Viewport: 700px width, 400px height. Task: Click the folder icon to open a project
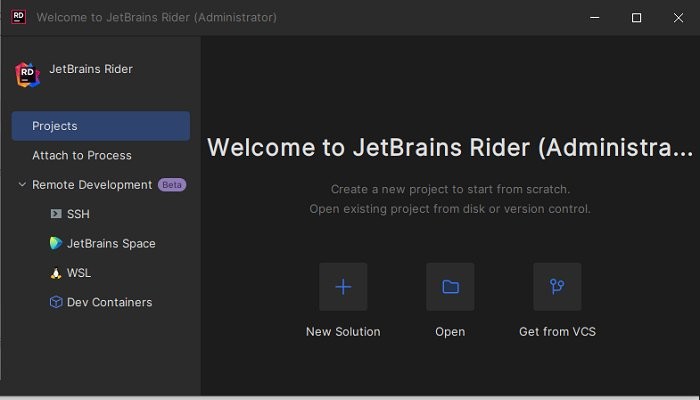click(450, 287)
